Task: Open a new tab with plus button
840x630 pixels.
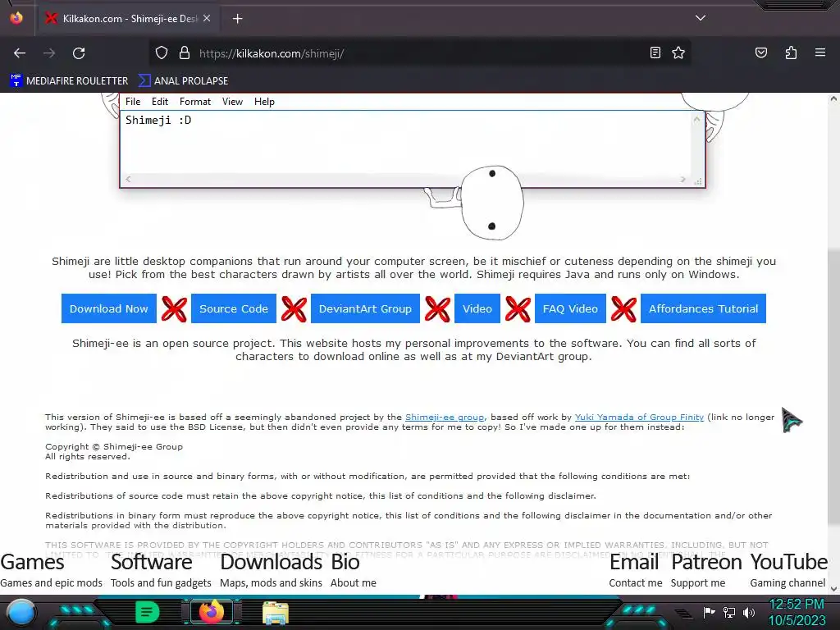Action: [238, 19]
